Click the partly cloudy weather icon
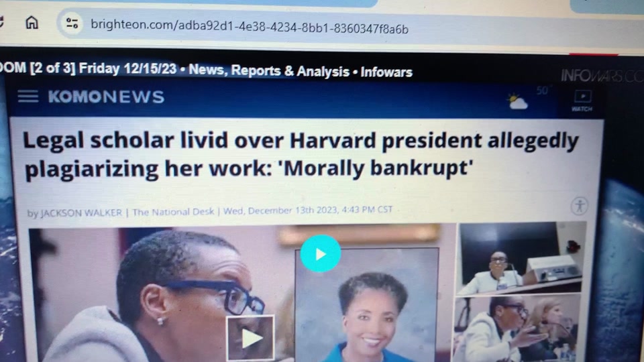Image resolution: width=644 pixels, height=362 pixels. coord(517,101)
